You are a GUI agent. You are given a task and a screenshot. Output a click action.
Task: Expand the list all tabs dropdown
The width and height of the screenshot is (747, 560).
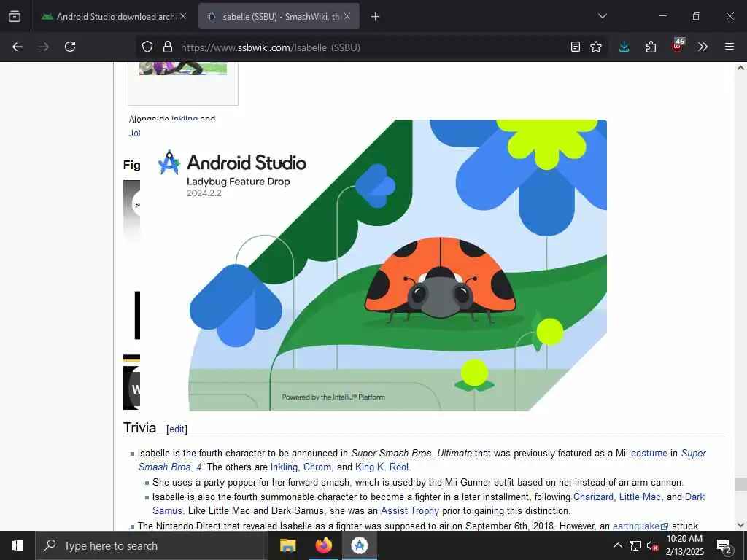[x=602, y=16]
